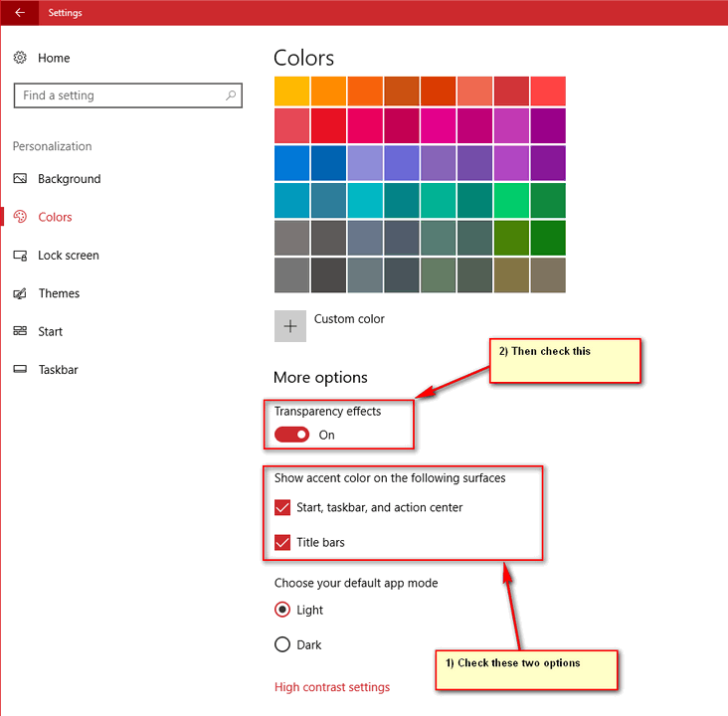
Task: Pick the olive-brown swatch in bottom row
Action: coord(511,275)
